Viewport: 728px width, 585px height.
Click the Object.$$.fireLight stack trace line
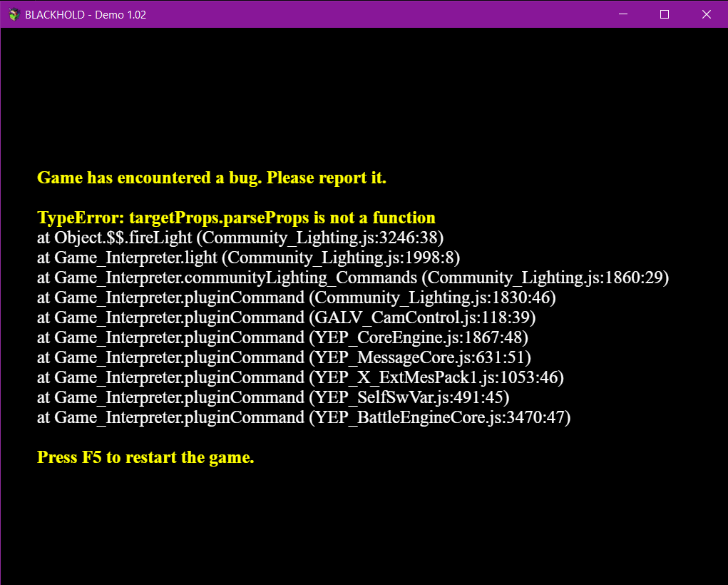[240, 238]
